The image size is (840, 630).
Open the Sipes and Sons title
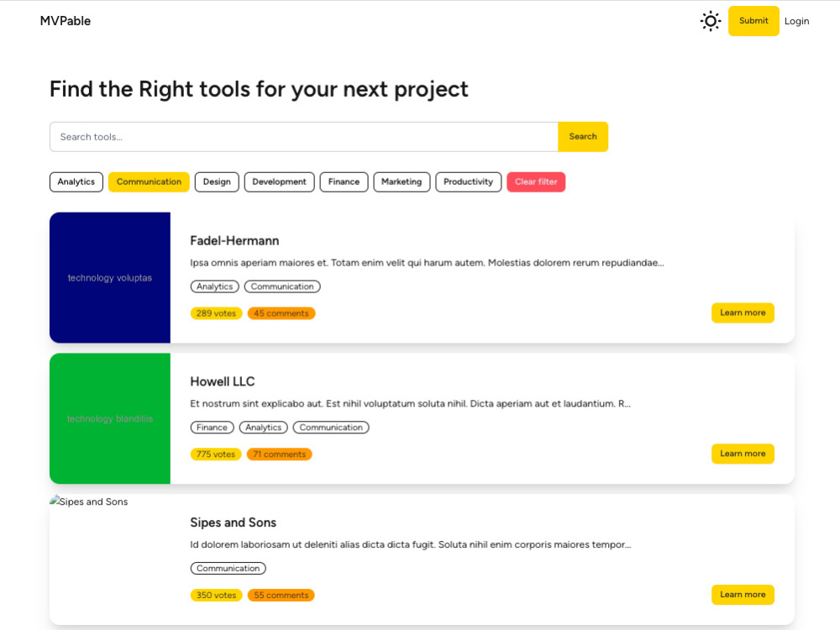tap(233, 522)
